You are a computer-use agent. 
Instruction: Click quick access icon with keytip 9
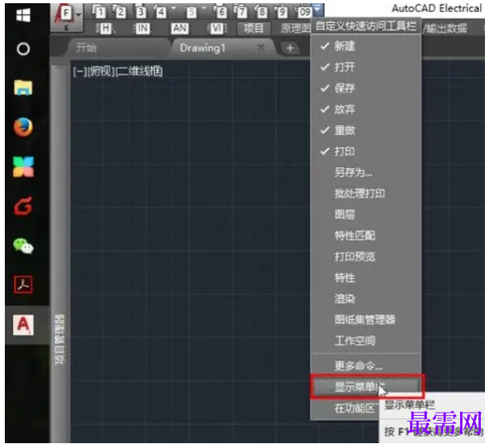click(x=281, y=12)
